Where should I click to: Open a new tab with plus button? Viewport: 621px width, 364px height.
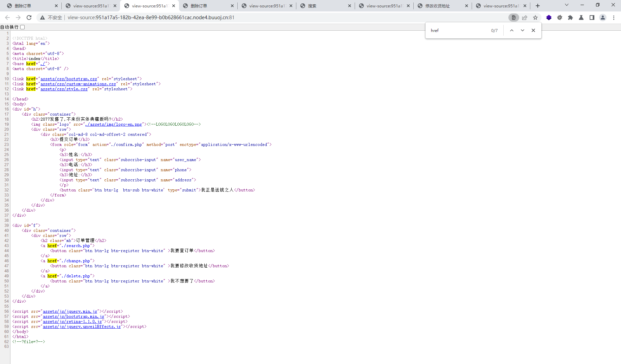(538, 6)
